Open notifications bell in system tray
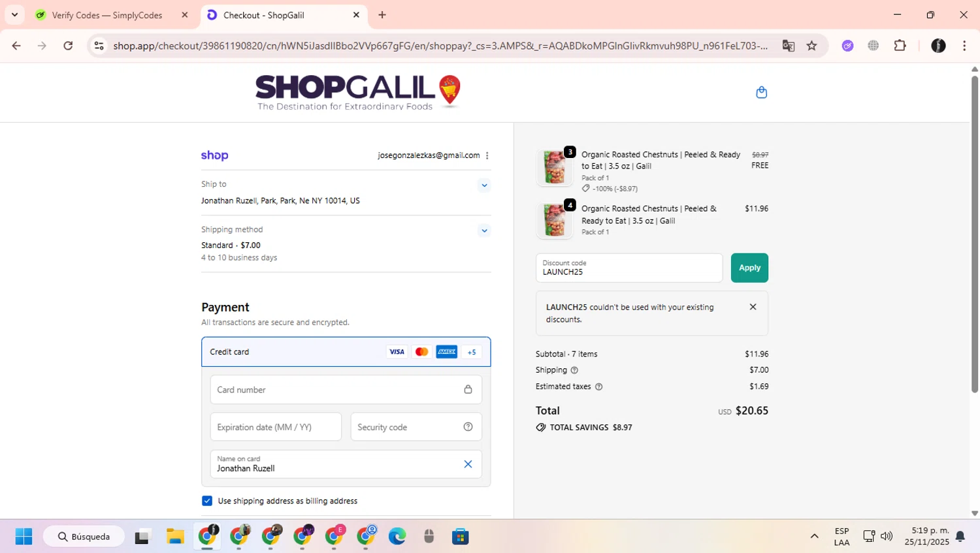 pos(960,537)
